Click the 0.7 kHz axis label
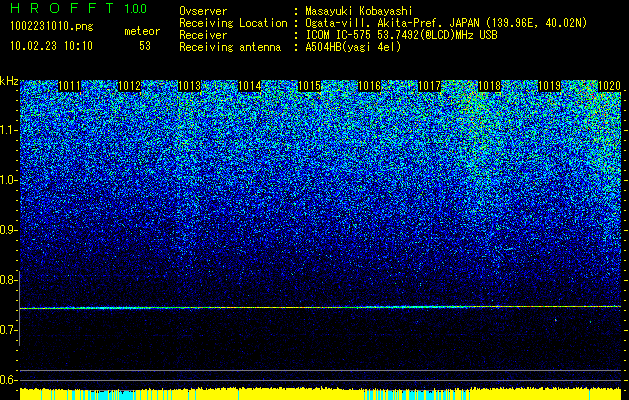The height and width of the screenshot is (400, 629). tap(7, 330)
